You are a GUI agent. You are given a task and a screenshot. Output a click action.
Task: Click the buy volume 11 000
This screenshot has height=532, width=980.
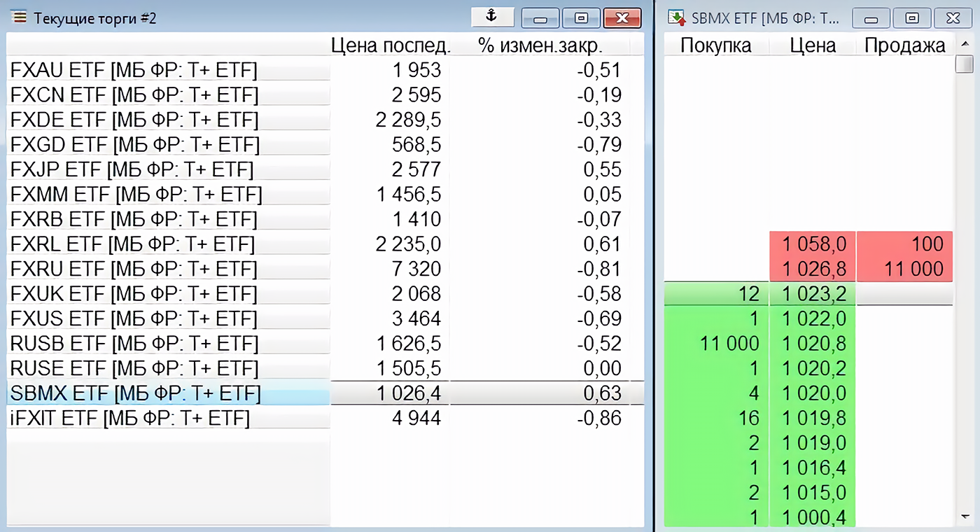730,344
